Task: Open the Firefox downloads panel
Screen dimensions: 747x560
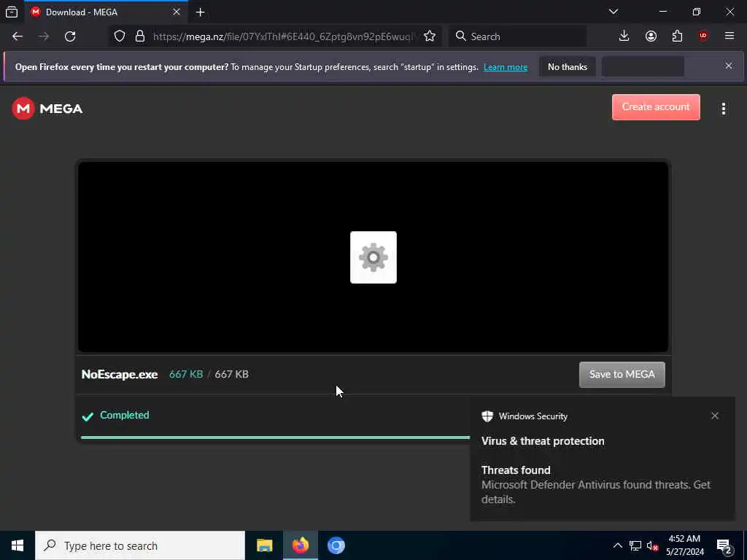Action: click(x=624, y=36)
